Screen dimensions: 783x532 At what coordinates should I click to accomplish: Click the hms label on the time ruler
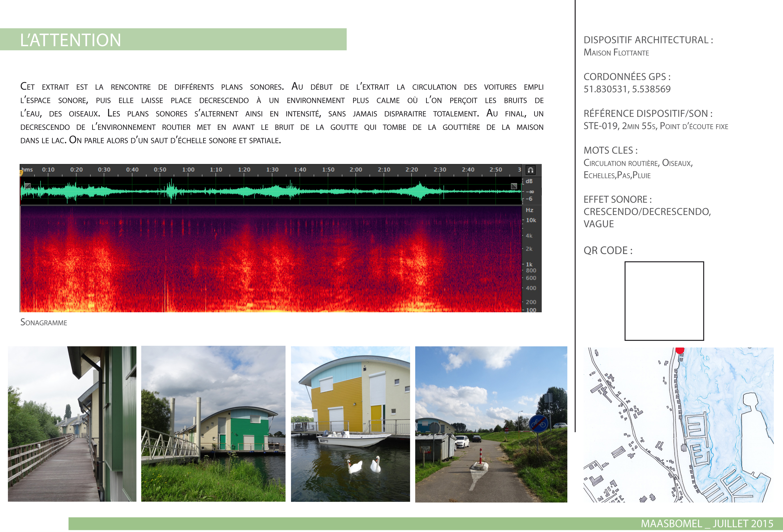click(x=27, y=169)
